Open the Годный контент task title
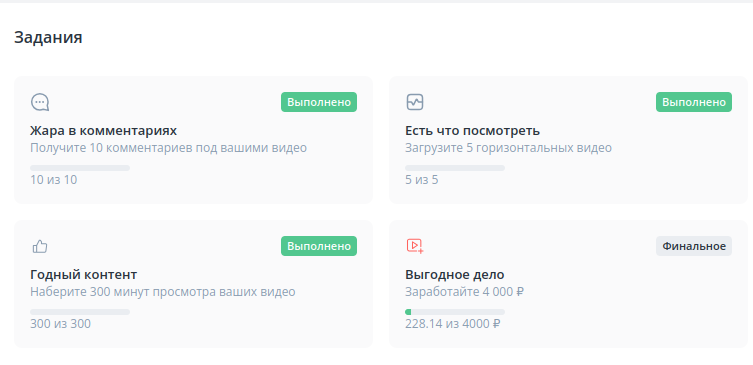The image size is (753, 365). pos(84,275)
